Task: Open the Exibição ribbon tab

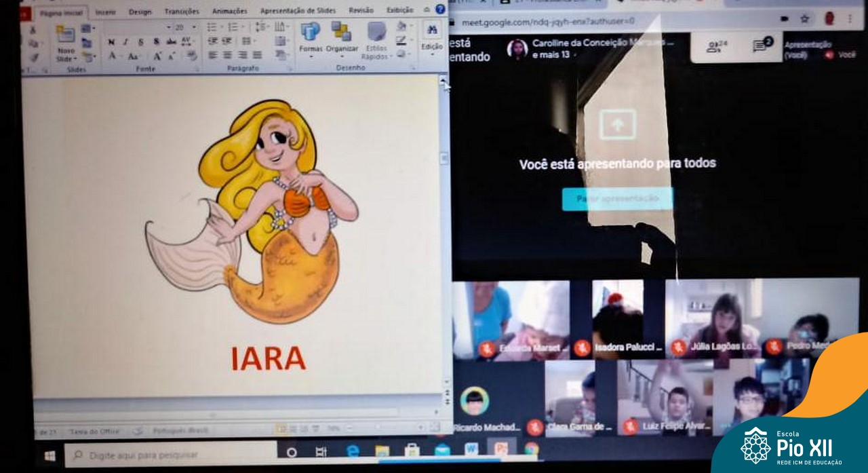Action: [x=400, y=10]
